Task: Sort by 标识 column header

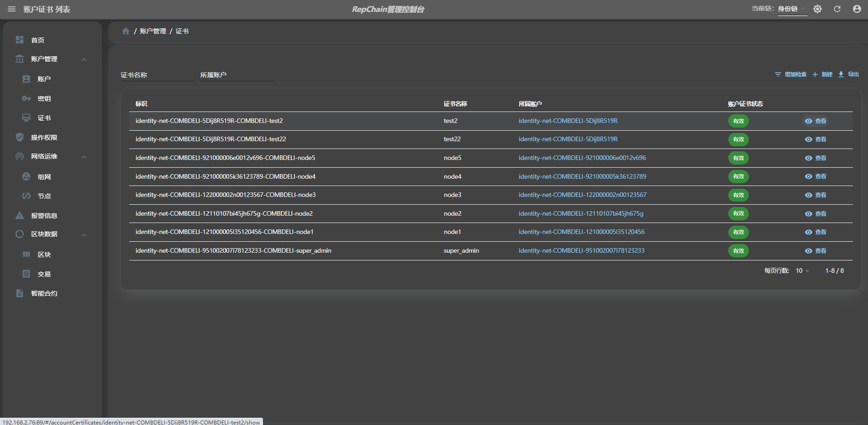Action: [x=141, y=104]
